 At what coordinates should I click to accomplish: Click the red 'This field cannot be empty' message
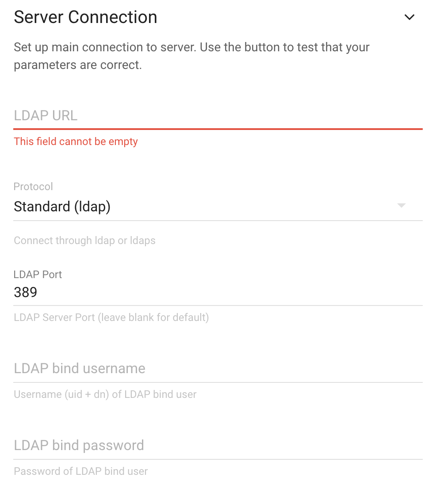point(76,141)
